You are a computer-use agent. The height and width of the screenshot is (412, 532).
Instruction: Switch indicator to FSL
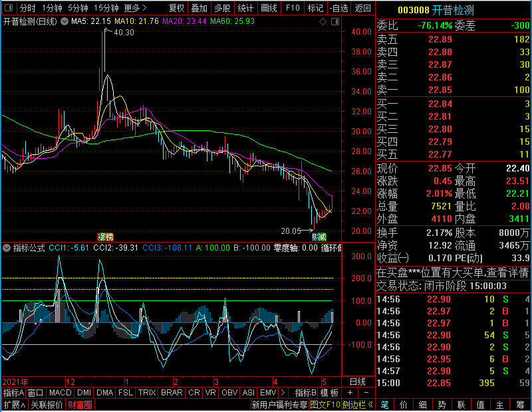(x=126, y=393)
